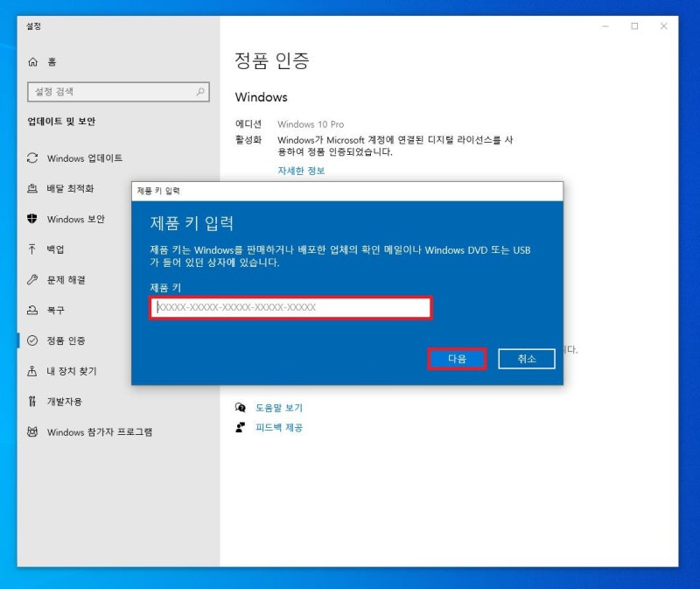The image size is (700, 589).
Task: Click the Windows 10 Pro edition text
Action: click(x=311, y=124)
